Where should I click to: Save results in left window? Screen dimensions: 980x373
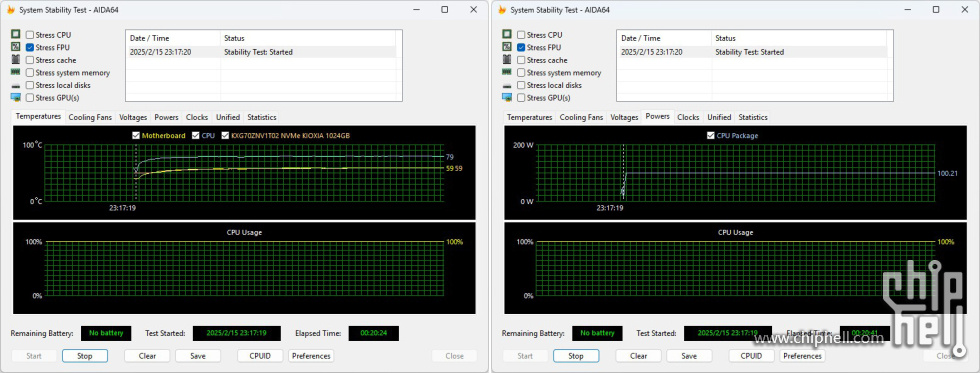coord(198,356)
